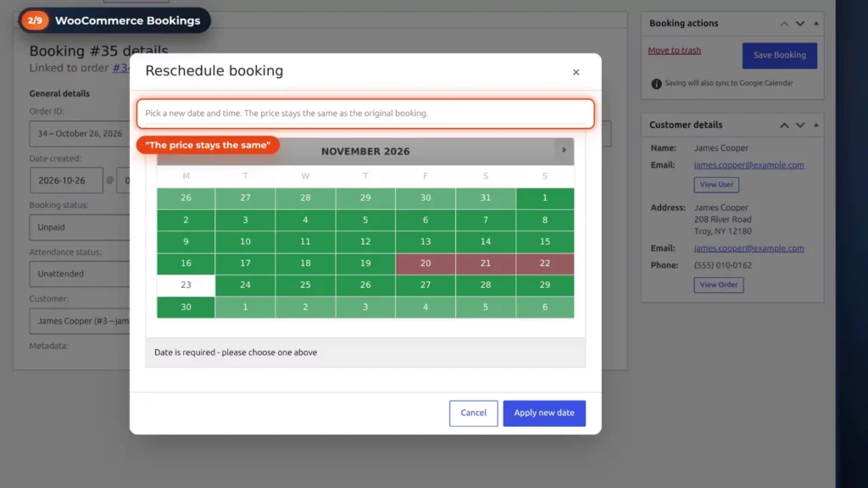The image size is (868, 488).
Task: Click 'Date is required' message
Action: coord(236,352)
